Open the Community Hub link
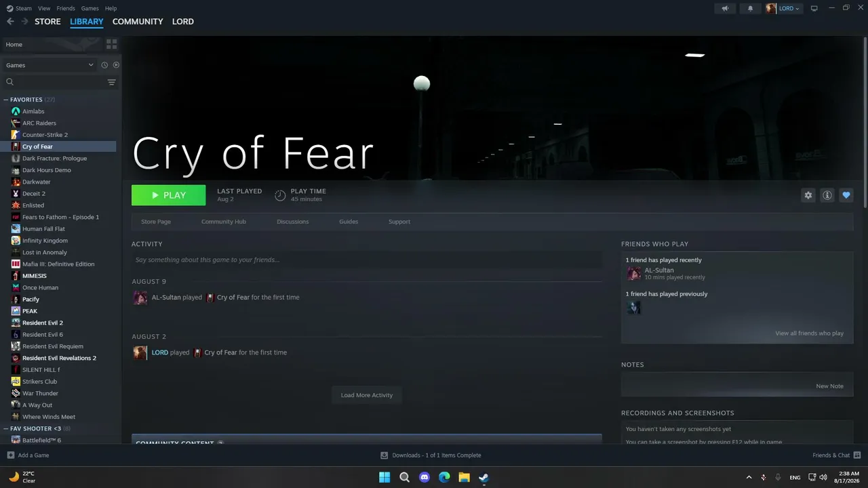Screen dimensions: 868x488 [x=224, y=222]
